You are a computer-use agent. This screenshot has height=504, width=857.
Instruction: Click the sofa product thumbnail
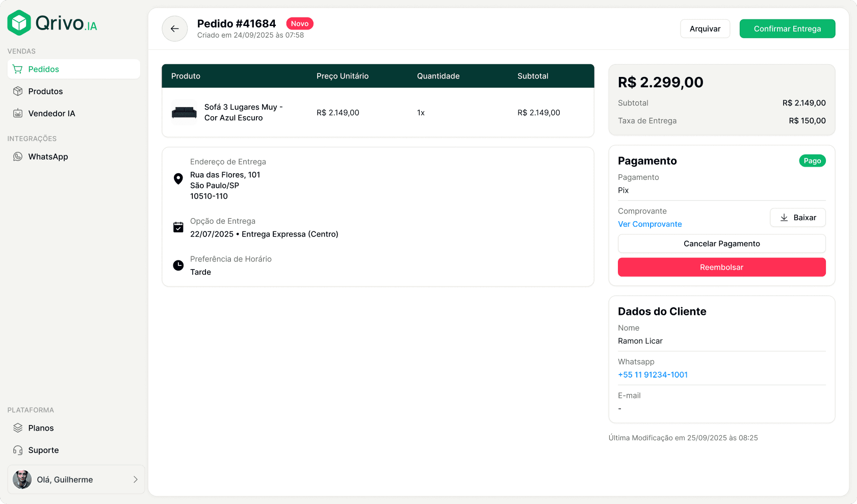click(184, 113)
